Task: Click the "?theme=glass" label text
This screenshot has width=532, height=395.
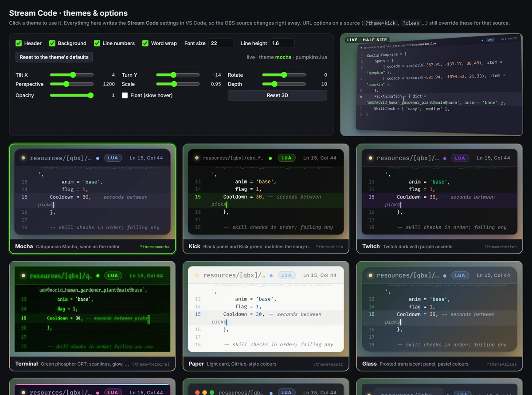Action: (x=502, y=364)
